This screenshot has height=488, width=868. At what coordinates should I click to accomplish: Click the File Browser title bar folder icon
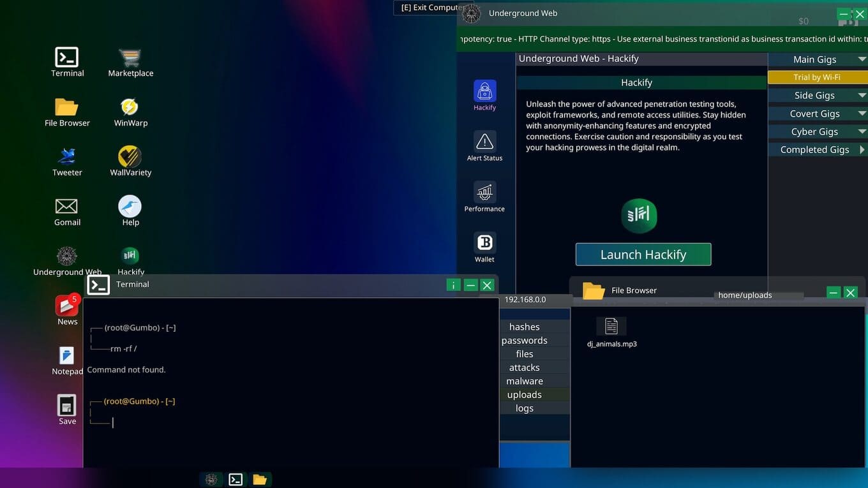tap(594, 291)
